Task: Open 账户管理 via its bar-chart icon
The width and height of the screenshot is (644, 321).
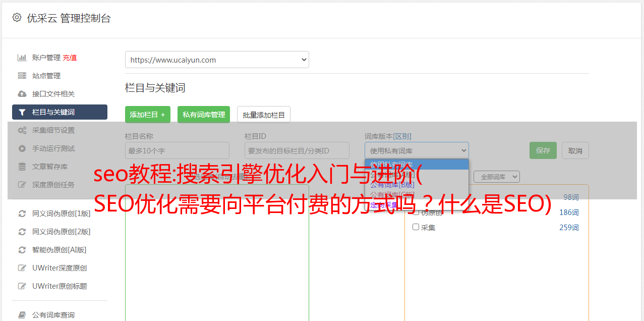Action: pyautogui.click(x=22, y=58)
